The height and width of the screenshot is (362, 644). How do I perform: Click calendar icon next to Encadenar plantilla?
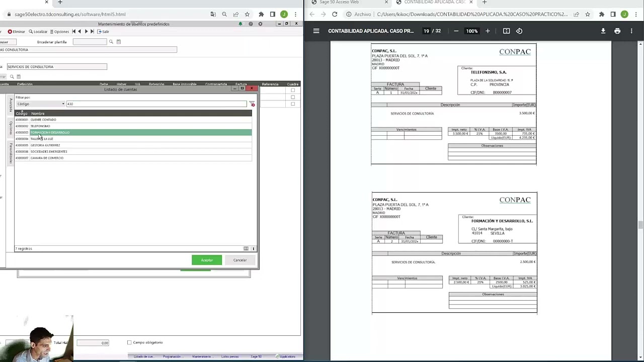point(119,42)
